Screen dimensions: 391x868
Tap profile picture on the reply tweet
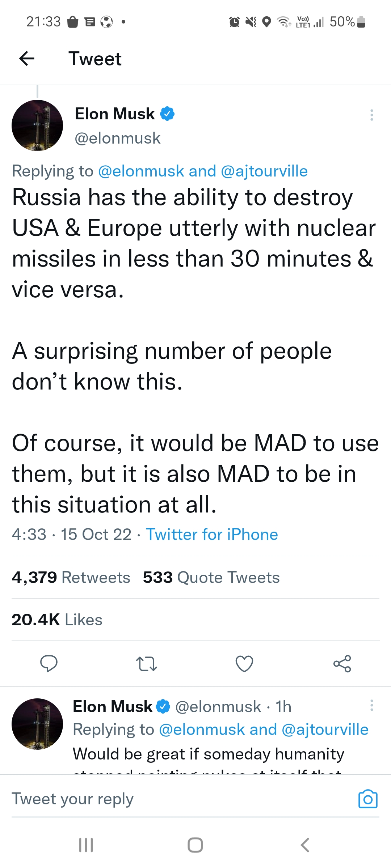coord(37,724)
